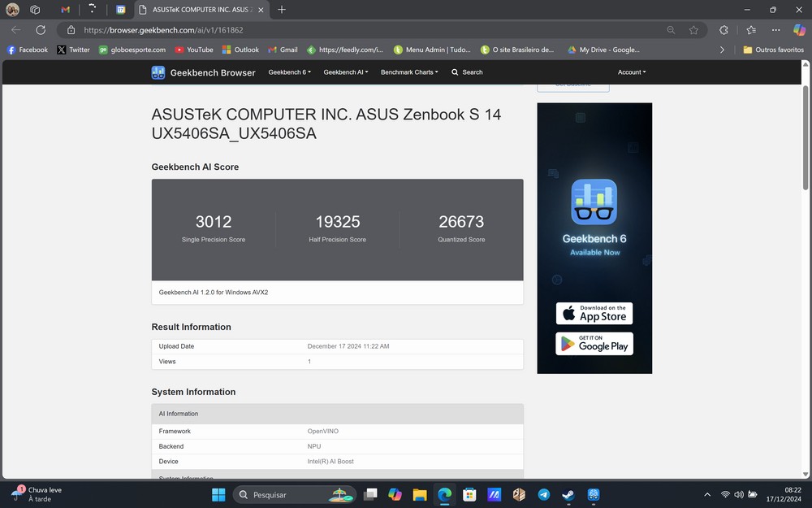Expand the Benchmark Charts menu
This screenshot has width=812, height=508.
click(x=409, y=72)
